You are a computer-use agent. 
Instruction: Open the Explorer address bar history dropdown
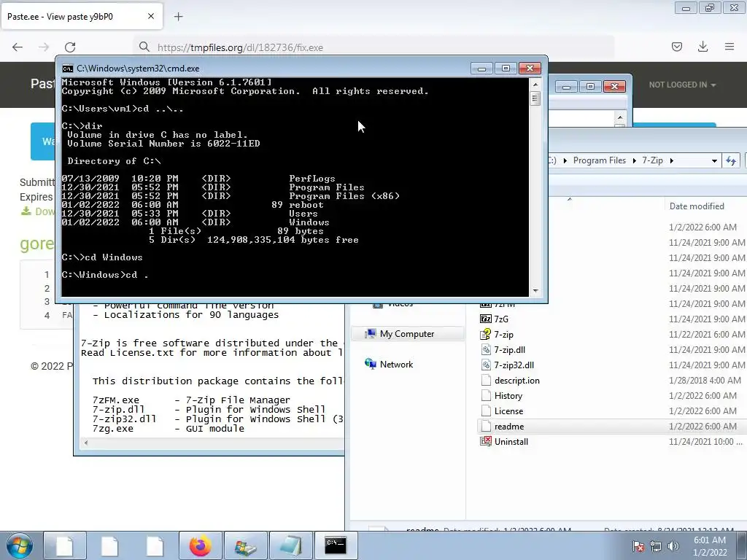click(x=714, y=160)
